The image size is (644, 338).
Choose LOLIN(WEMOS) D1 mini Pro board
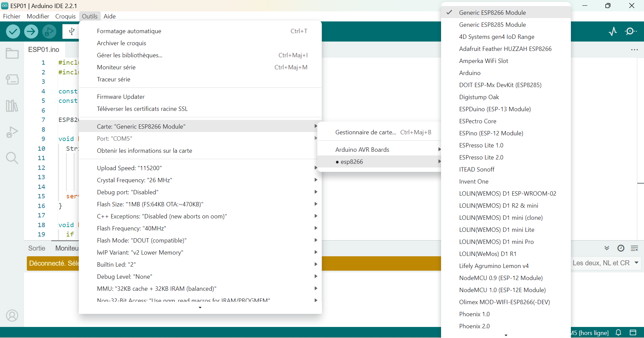pyautogui.click(x=506, y=242)
